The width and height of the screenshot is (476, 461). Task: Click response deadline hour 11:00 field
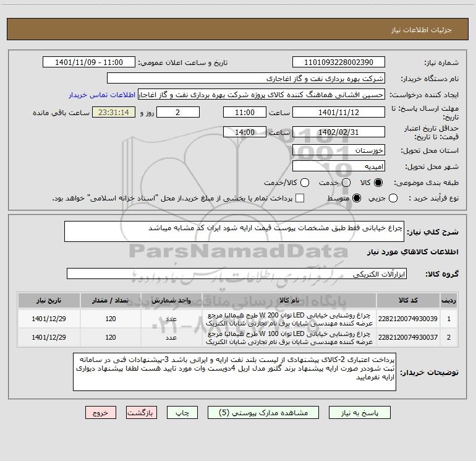[245, 112]
